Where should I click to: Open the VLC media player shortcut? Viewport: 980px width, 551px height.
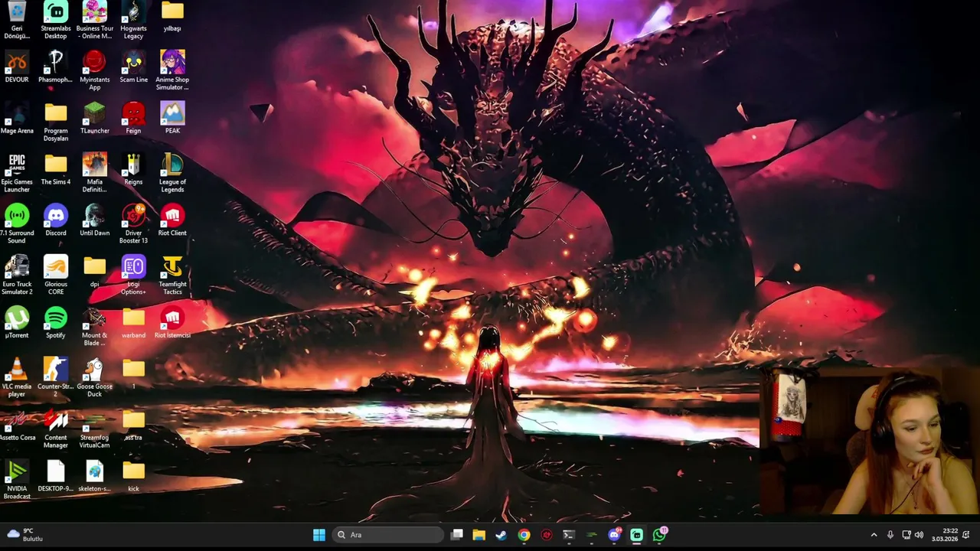pyautogui.click(x=17, y=378)
